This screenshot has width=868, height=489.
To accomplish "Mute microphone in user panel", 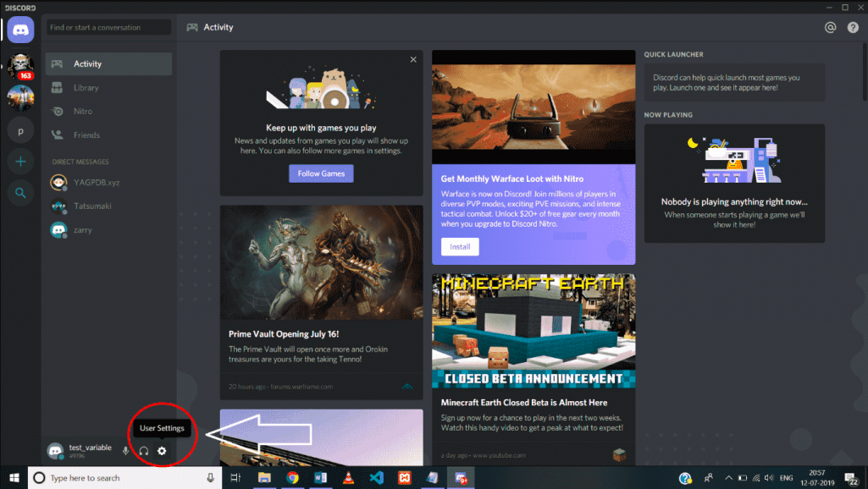I will coord(125,451).
